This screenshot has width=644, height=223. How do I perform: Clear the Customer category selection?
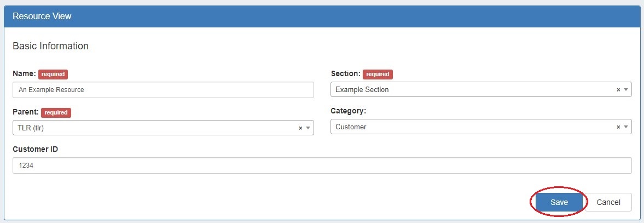point(618,127)
